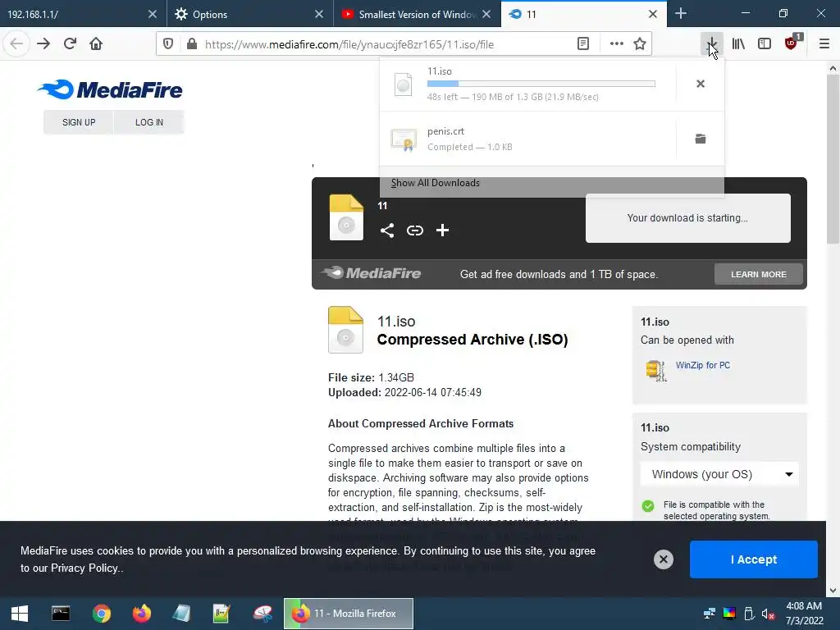Open Command Prompt from the taskbar

tap(61, 614)
